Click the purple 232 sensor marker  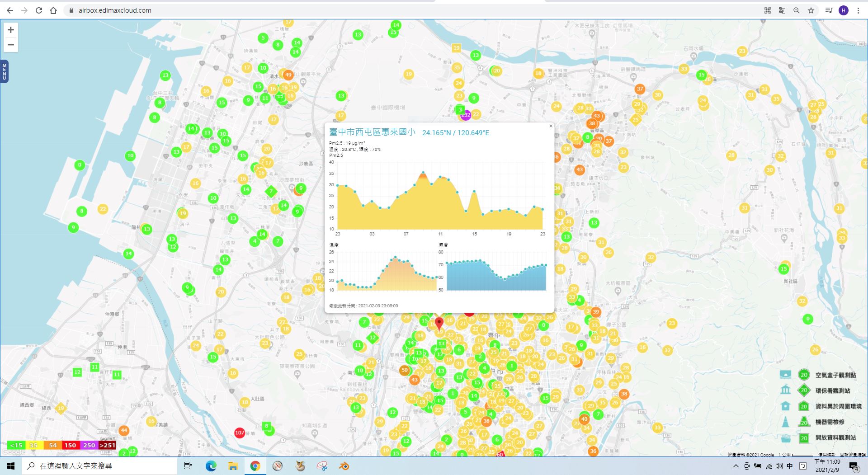466,115
